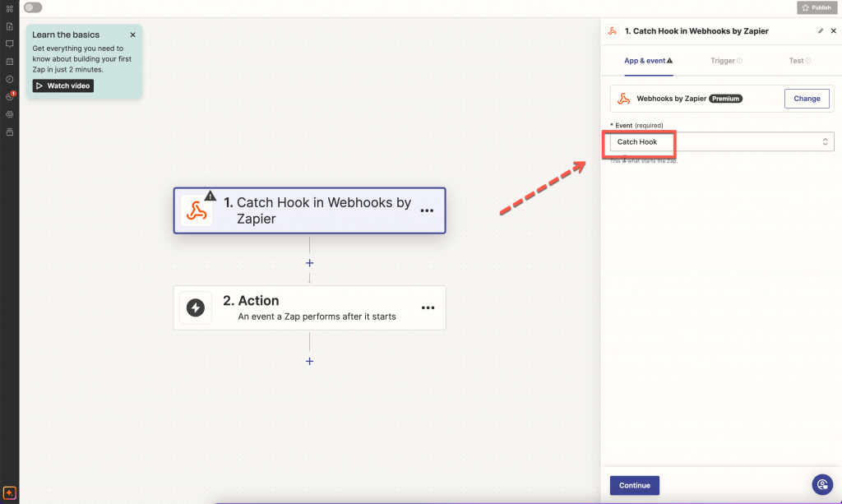This screenshot has width=842, height=504.
Task: Open the settings gear icon in sidebar
Action: (x=10, y=114)
